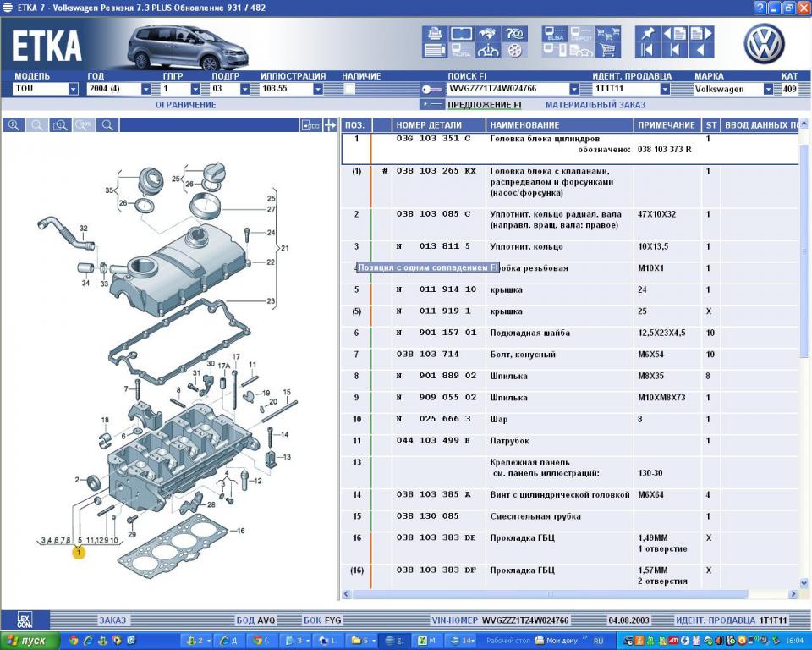Click the LexCom logo icon
Viewport: 812px width, 650px height.
pyautogui.click(x=25, y=620)
